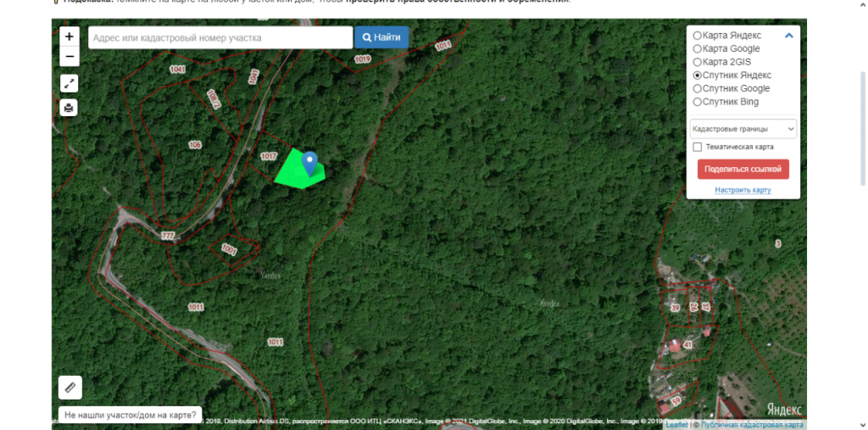
Task: Enable the Тематическая карта checkbox
Action: coord(698,147)
